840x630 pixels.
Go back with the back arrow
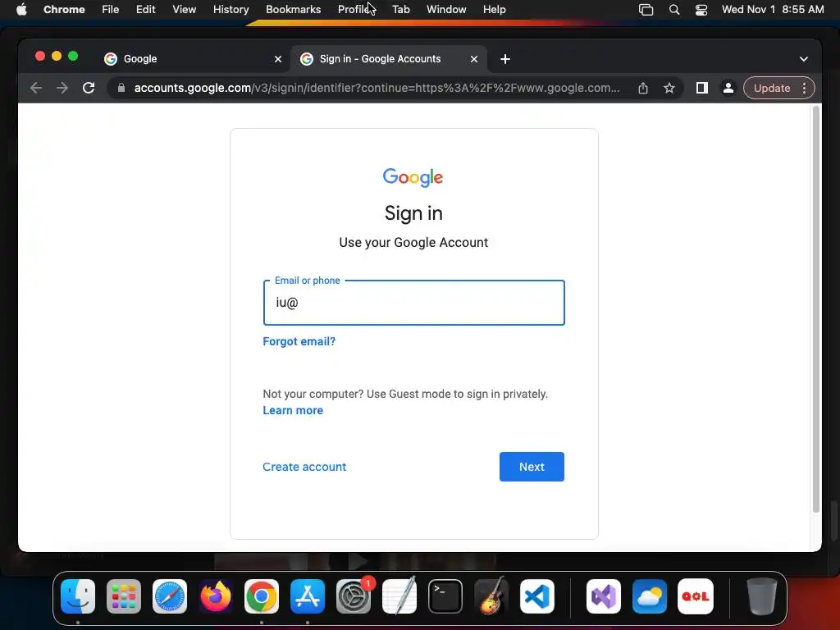[36, 88]
